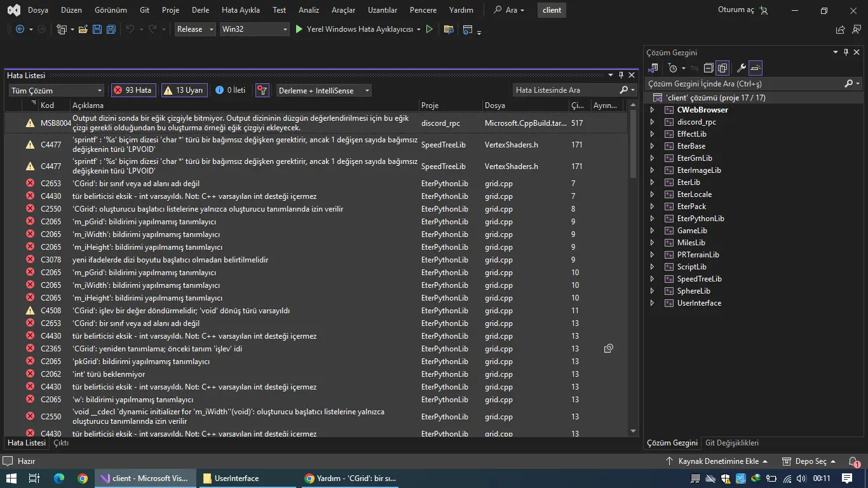
Task: Click the notifications bell icon in status bar
Action: coord(853,461)
